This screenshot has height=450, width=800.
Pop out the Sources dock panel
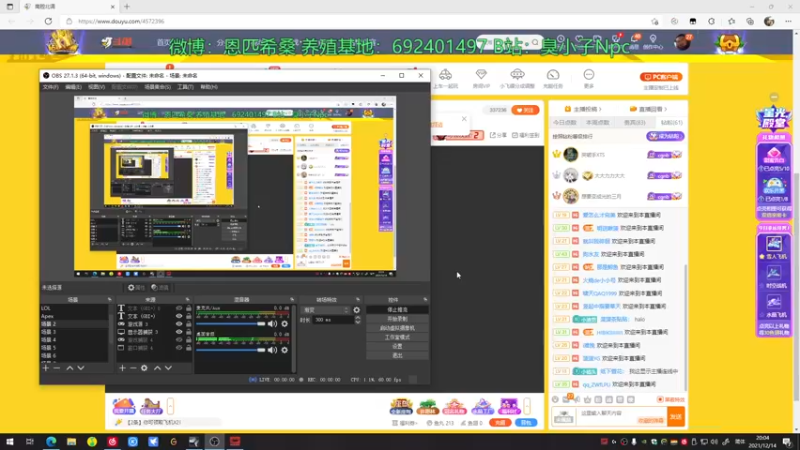pyautogui.click(x=187, y=299)
